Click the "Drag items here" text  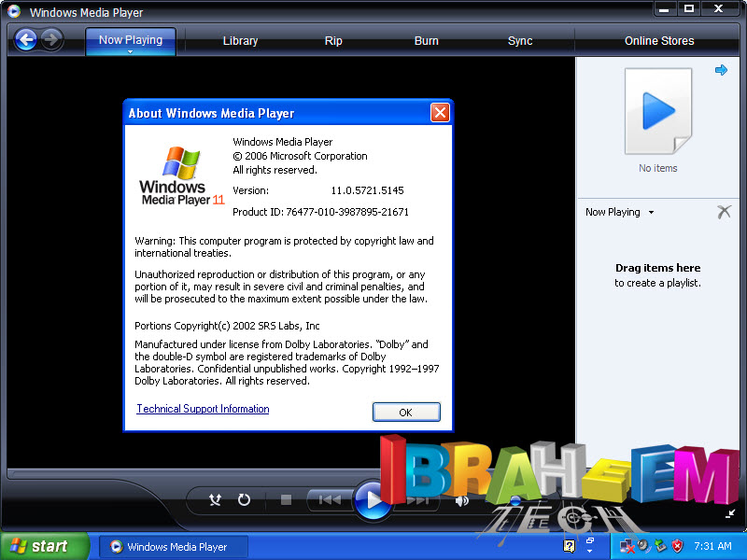point(658,268)
